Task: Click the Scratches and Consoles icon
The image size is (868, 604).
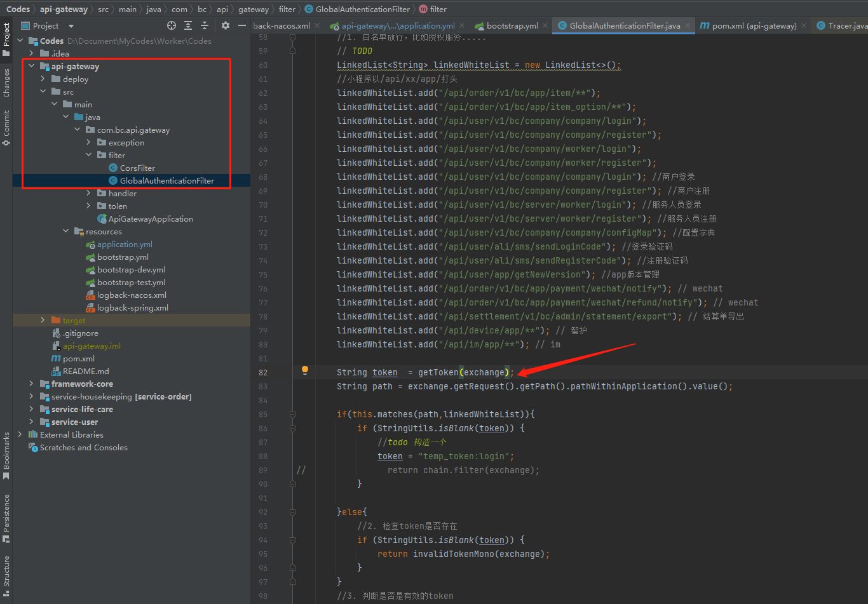Action: point(33,447)
